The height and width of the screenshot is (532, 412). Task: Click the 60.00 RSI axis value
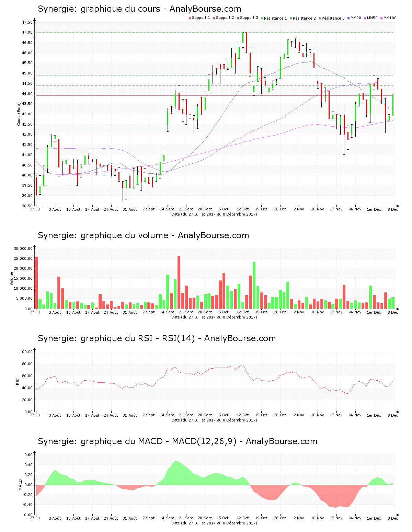27,376
